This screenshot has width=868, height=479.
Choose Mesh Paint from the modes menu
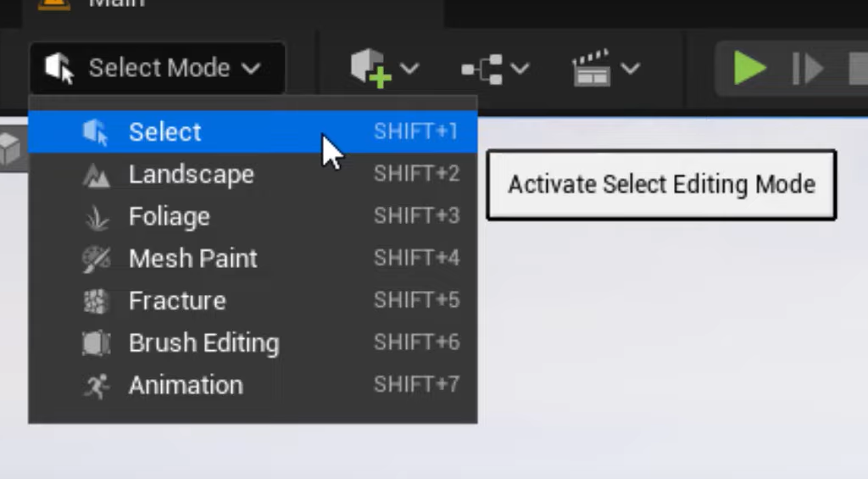[253, 259]
